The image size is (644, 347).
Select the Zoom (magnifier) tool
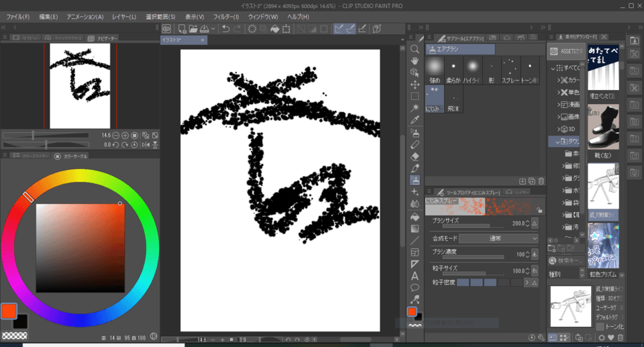tap(415, 49)
